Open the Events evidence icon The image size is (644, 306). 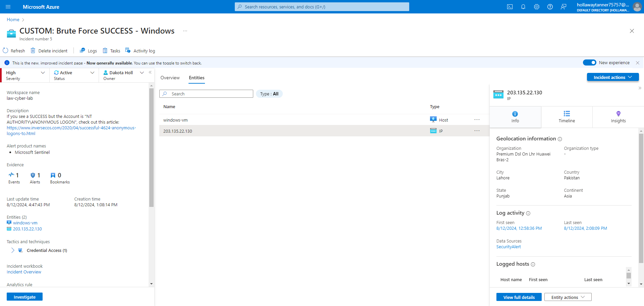(x=11, y=175)
